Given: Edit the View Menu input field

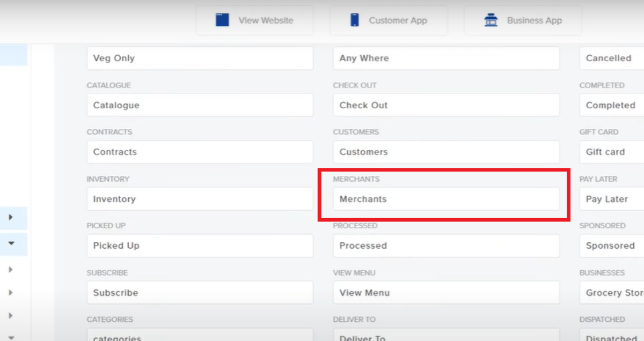Looking at the screenshot, I should point(446,293).
